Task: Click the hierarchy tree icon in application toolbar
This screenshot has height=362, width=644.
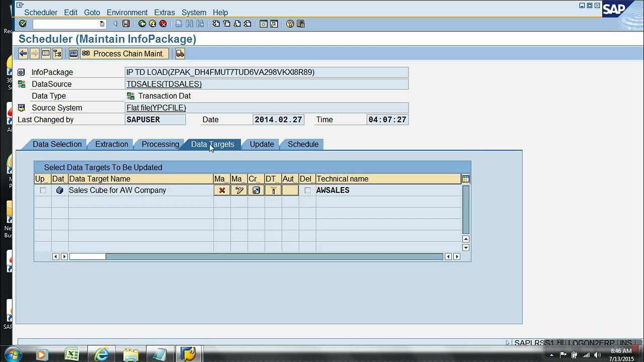Action: 57,53
